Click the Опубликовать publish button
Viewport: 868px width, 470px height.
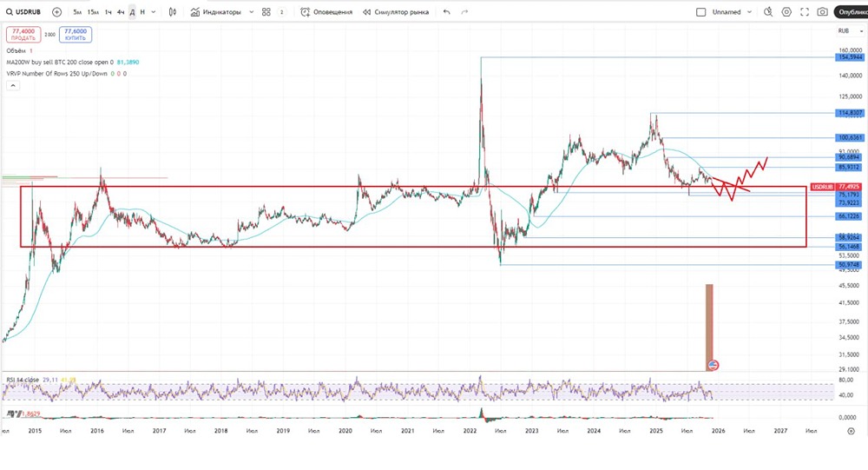pyautogui.click(x=852, y=11)
